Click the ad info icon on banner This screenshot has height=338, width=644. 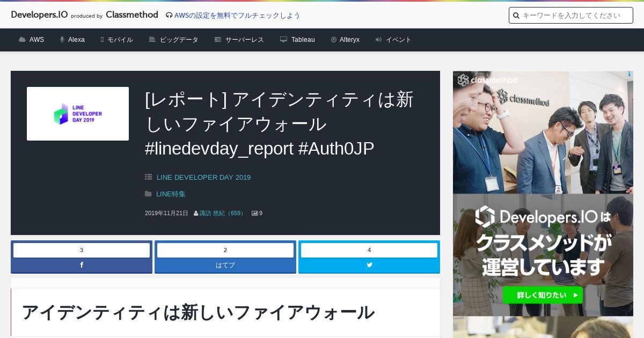[x=630, y=75]
